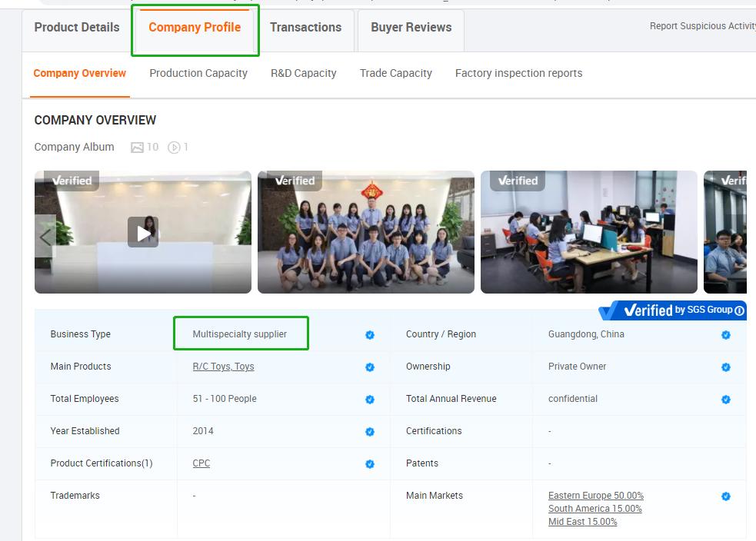Viewport: 756px width, 541px height.
Task: Show previous album image with left arrow
Action: coord(45,237)
